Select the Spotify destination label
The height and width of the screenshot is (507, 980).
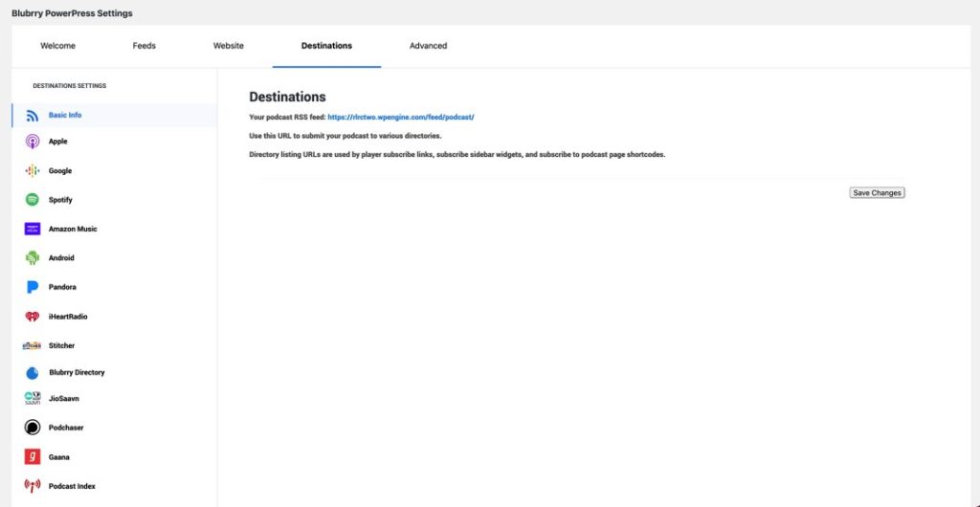[60, 200]
